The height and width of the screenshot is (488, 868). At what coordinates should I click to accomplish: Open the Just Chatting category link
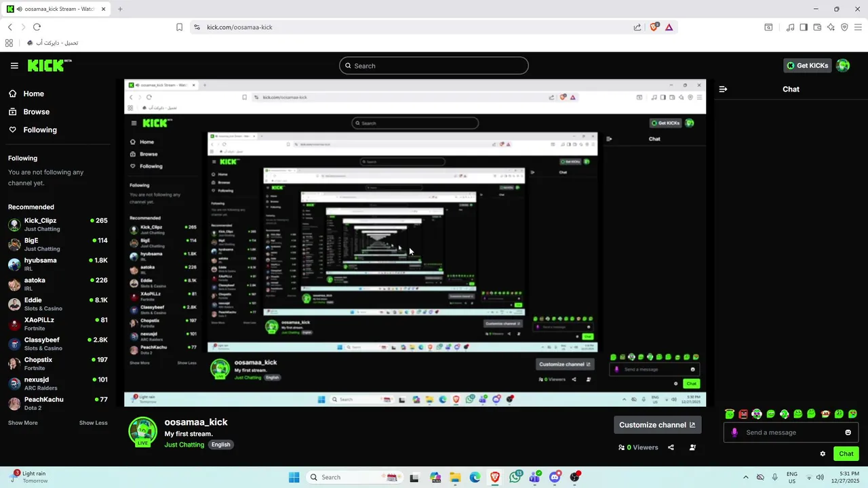pyautogui.click(x=184, y=445)
